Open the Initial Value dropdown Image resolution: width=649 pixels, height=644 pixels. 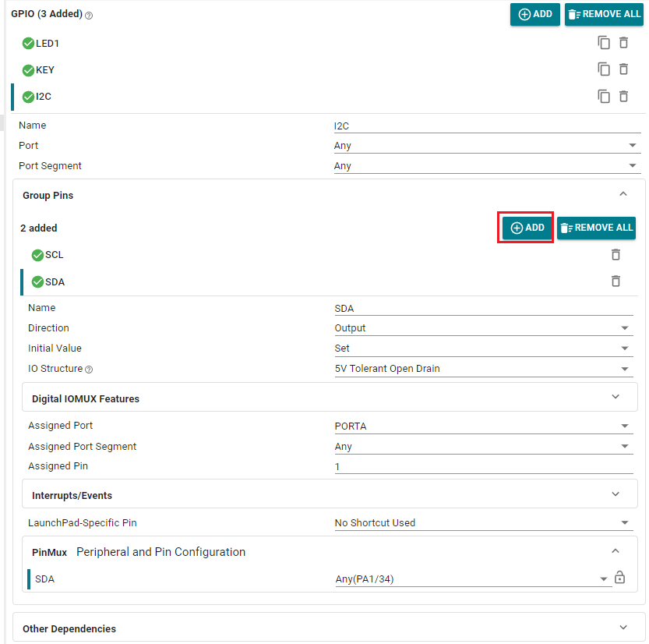[x=483, y=349]
